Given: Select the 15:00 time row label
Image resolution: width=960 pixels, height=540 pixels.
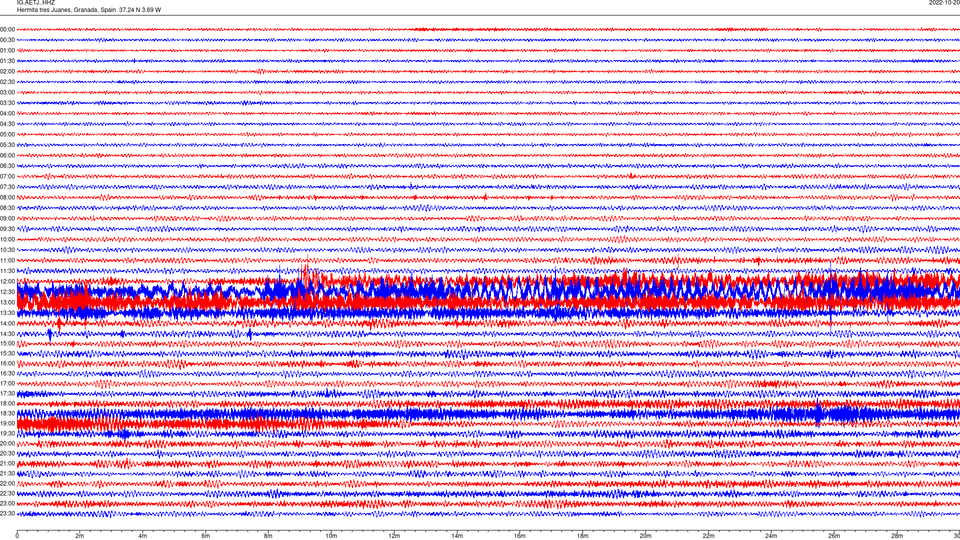Looking at the screenshot, I should (x=7, y=343).
